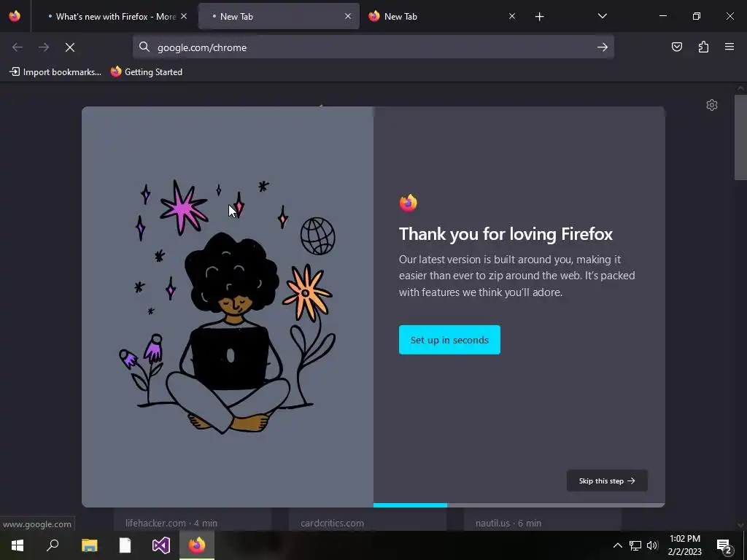Image resolution: width=747 pixels, height=560 pixels.
Task: Open new tab personalize gear icon
Action: point(712,105)
